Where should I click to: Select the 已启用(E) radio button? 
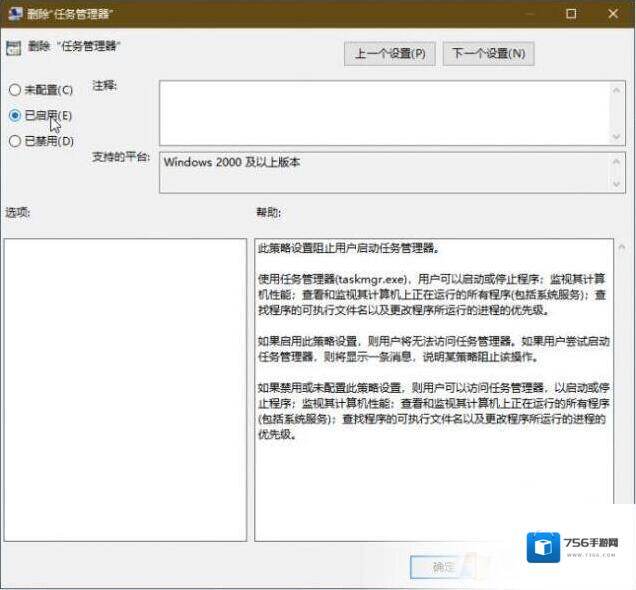coord(15,116)
